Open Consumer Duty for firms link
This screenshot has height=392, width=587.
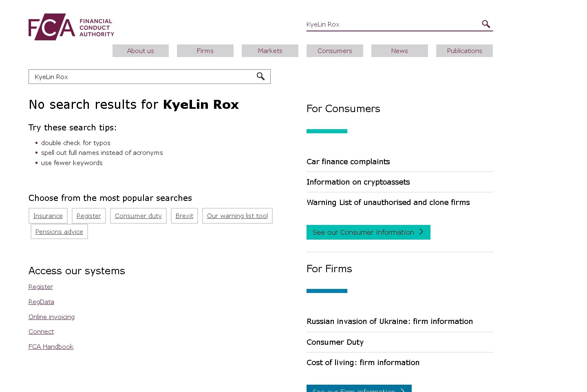click(x=335, y=342)
